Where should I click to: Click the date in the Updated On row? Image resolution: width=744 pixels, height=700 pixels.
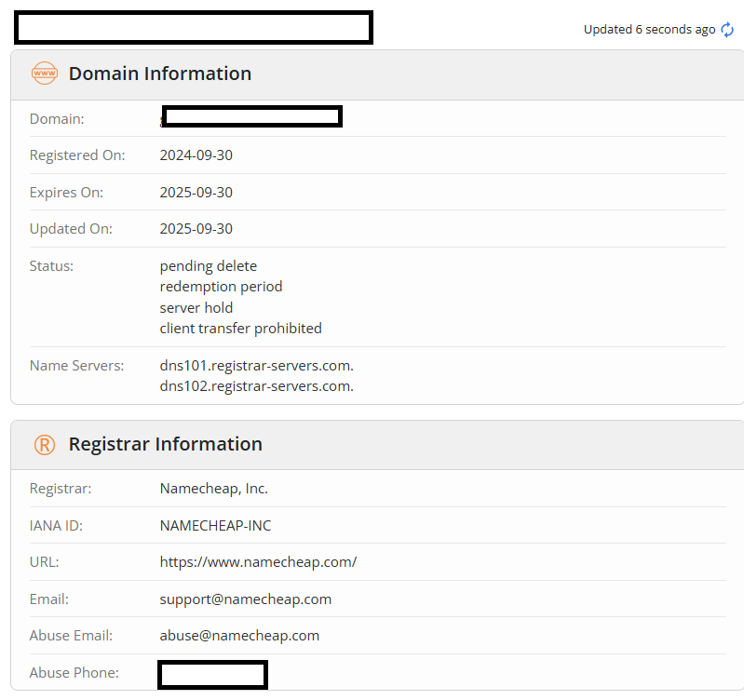[196, 229]
